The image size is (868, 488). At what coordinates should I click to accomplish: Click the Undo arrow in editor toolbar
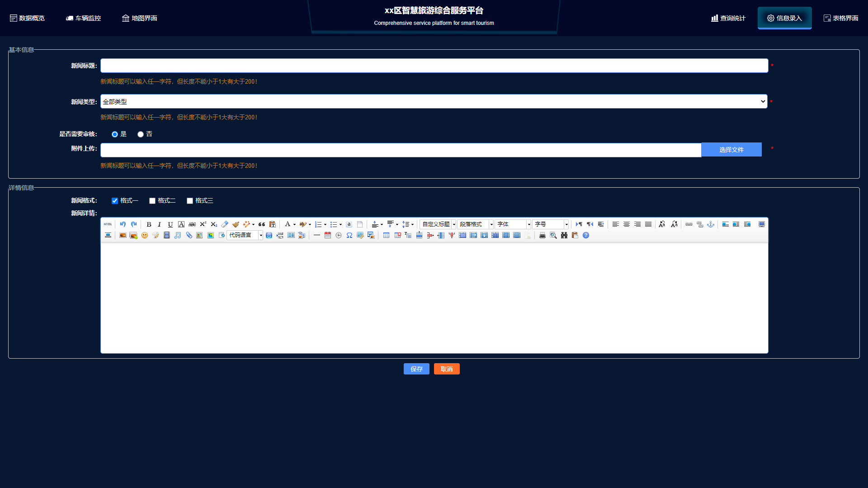tap(123, 224)
